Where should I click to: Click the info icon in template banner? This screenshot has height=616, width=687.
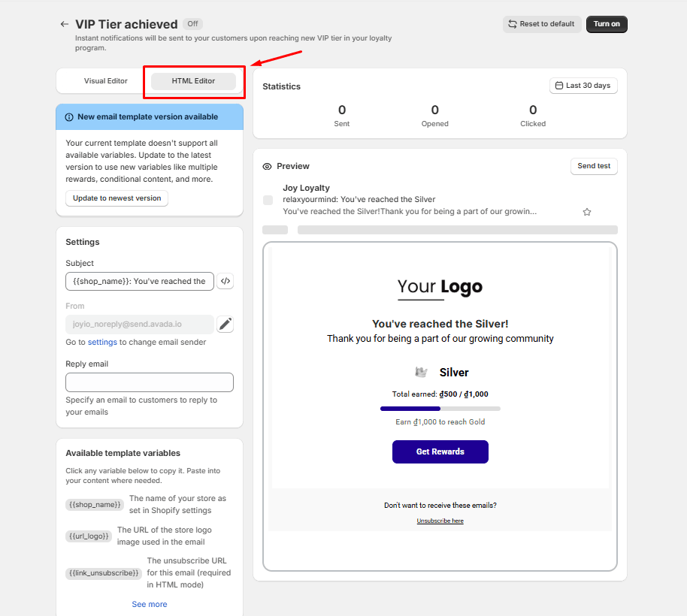69,117
